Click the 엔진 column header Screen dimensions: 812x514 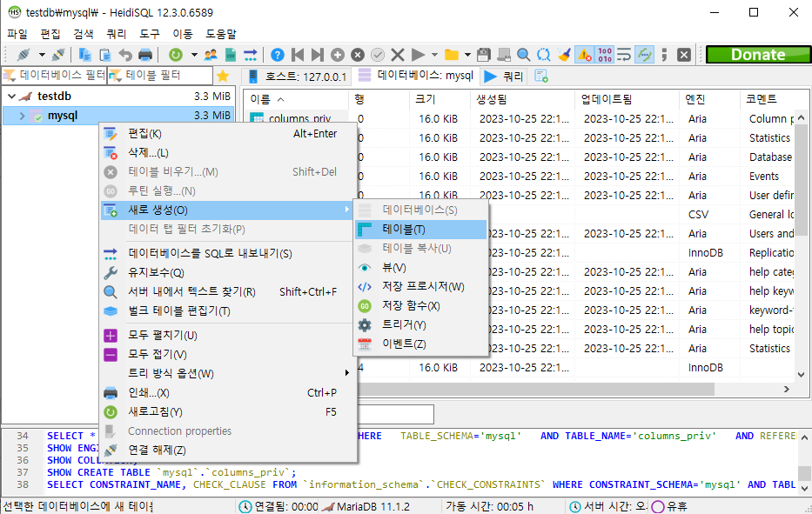click(x=709, y=99)
